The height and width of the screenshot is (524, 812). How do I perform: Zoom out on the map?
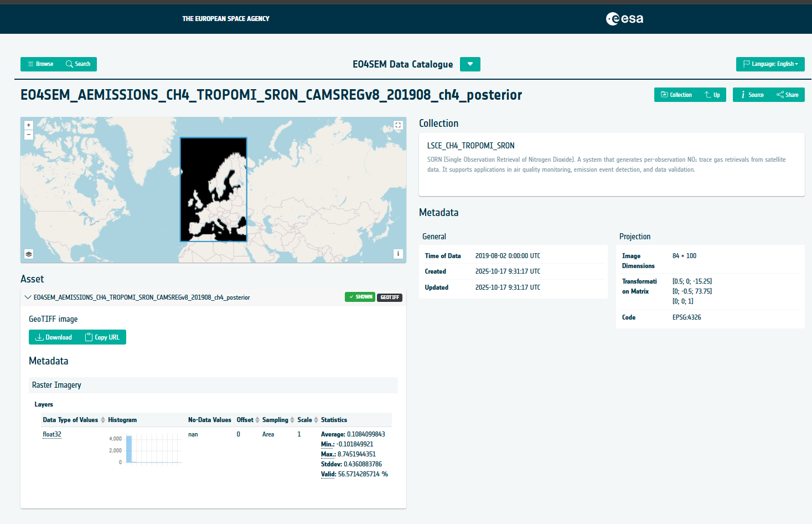(29, 135)
